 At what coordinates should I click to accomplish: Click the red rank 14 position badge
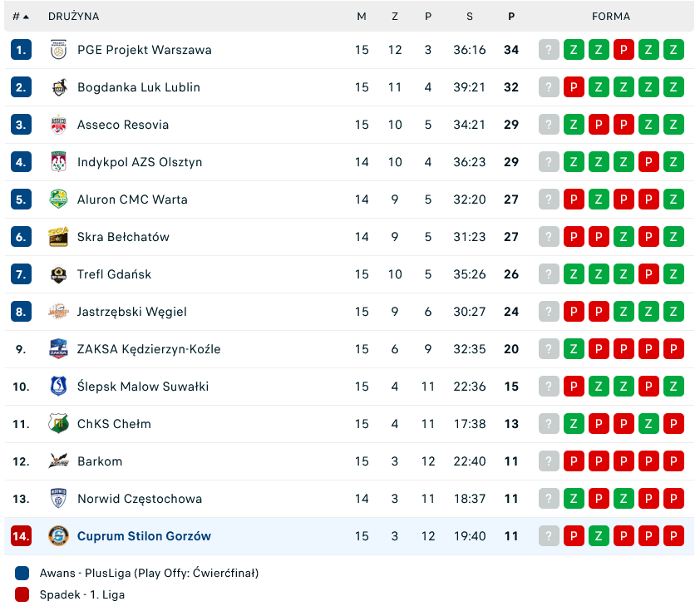click(x=21, y=536)
